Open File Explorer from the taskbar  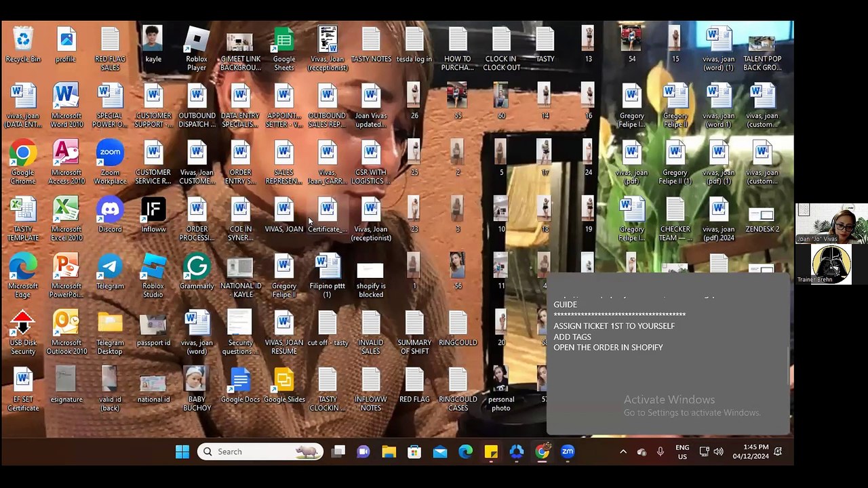tap(389, 452)
